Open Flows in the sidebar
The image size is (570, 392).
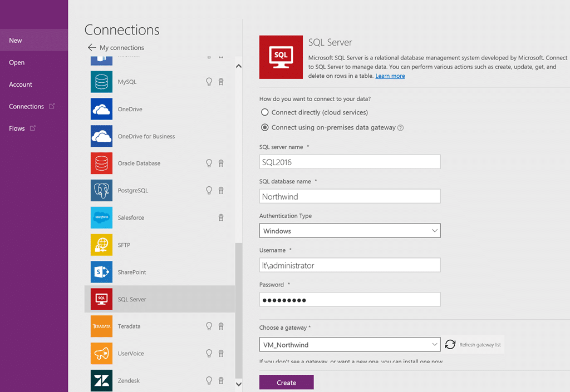17,128
